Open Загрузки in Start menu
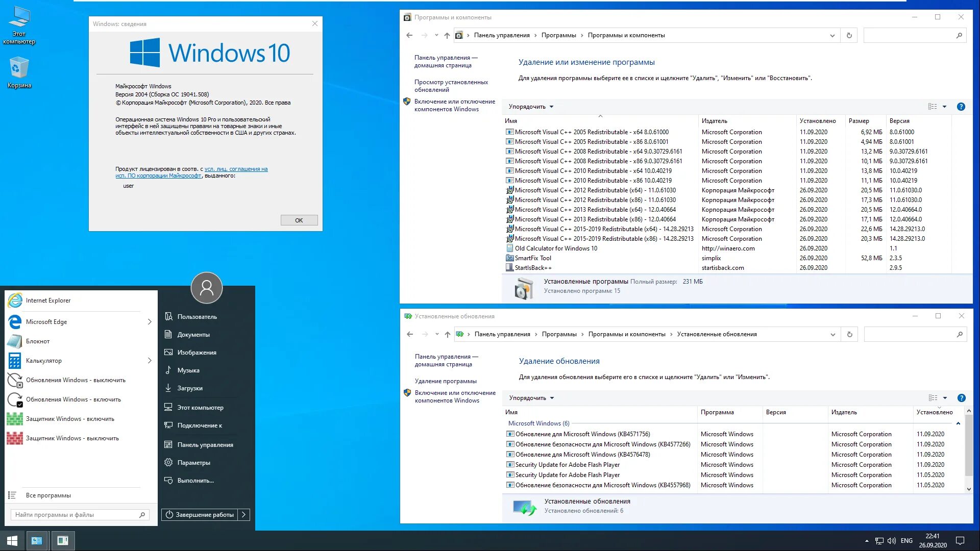The height and width of the screenshot is (551, 980). [190, 388]
